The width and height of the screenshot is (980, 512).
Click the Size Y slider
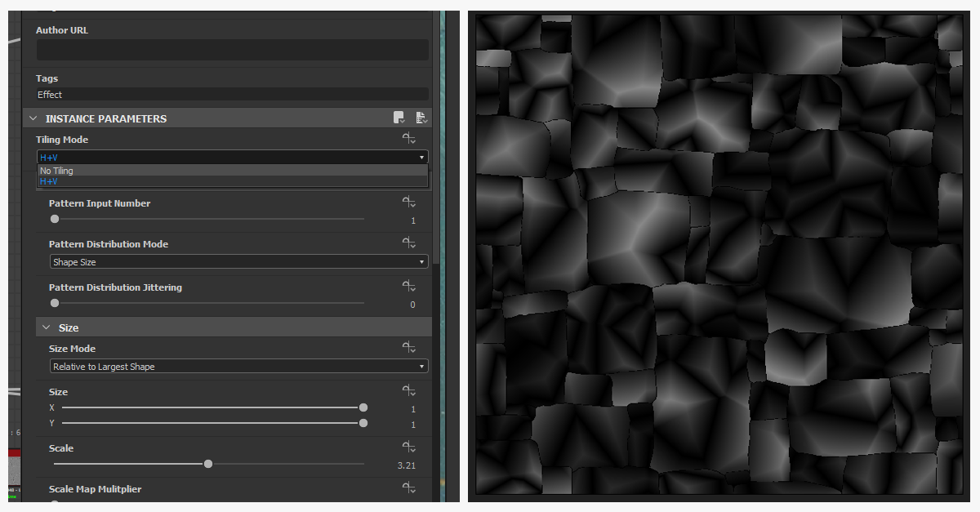coord(213,423)
